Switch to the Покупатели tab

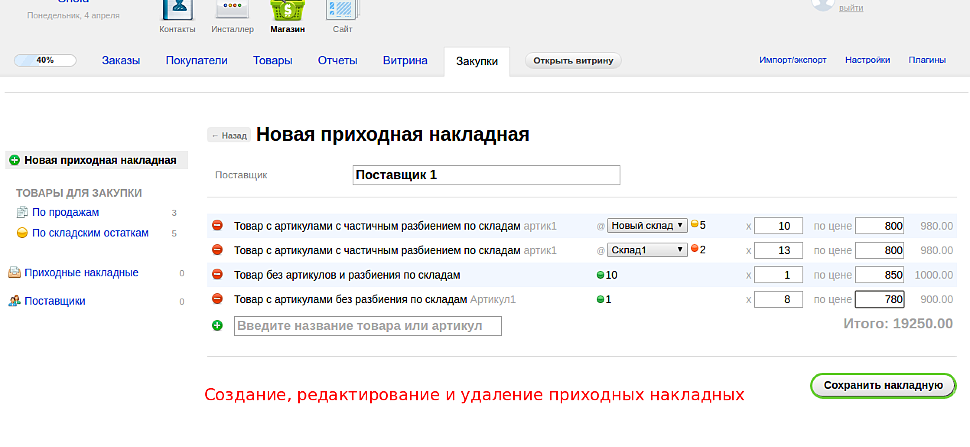point(197,61)
